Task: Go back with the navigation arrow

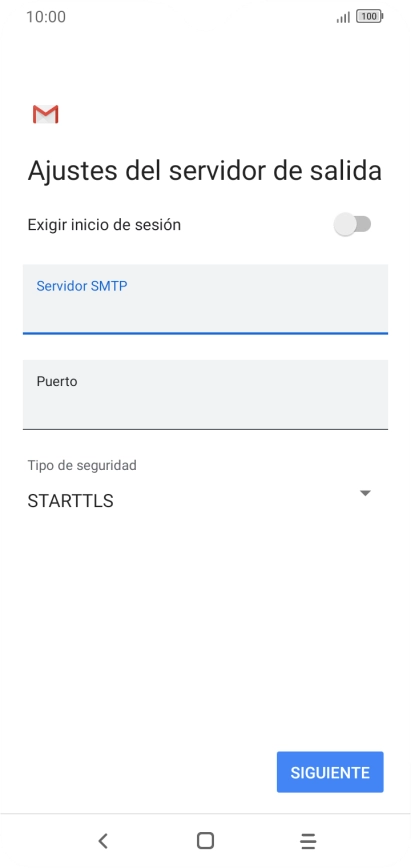Action: click(x=102, y=841)
